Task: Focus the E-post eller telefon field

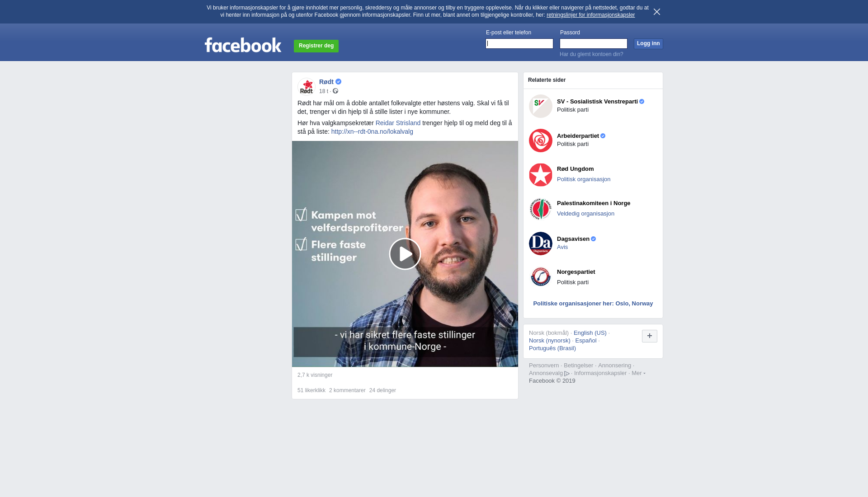Action: 519,43
